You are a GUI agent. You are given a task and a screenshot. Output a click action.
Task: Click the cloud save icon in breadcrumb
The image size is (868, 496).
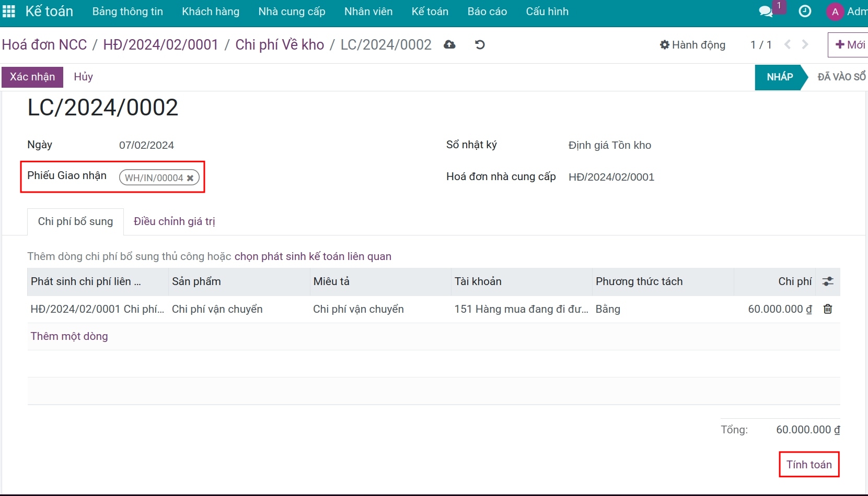[x=449, y=45]
